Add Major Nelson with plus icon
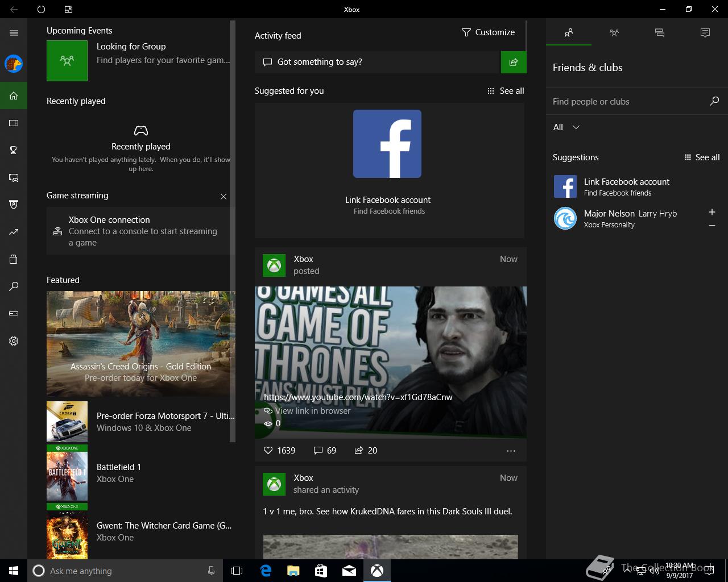Viewport: 728px width, 582px height. click(x=712, y=212)
